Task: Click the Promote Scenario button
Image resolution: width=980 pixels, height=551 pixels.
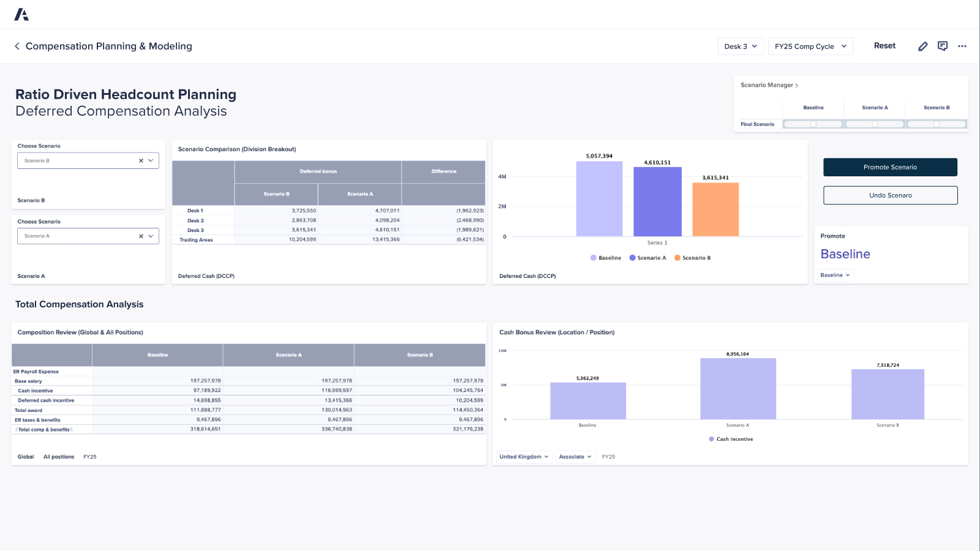Action: click(890, 167)
